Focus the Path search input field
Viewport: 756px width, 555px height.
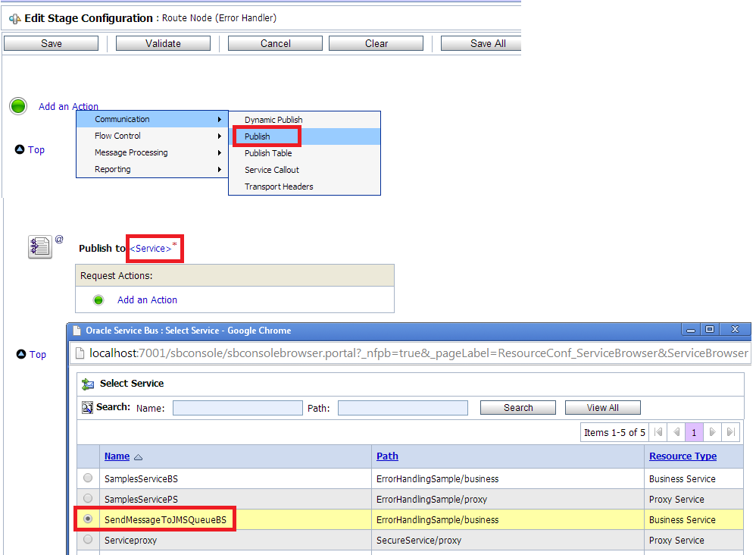(402, 408)
